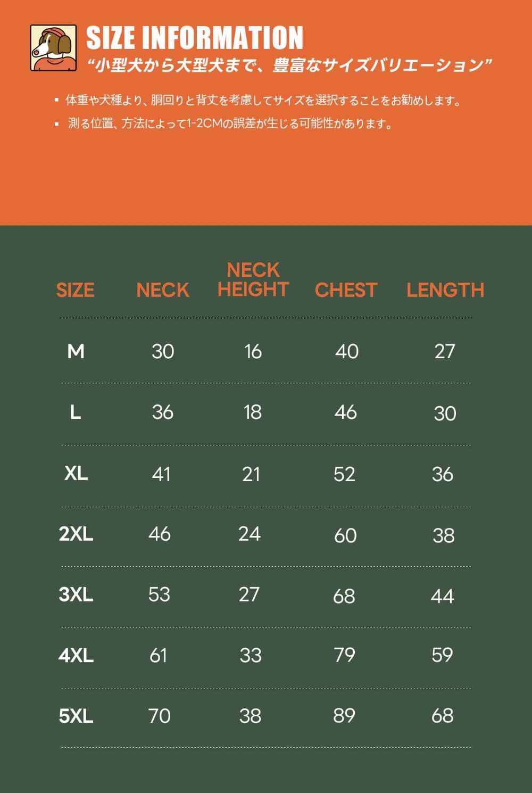532x793 pixels.
Task: Click the NECK HEIGHT column header
Action: (x=253, y=280)
